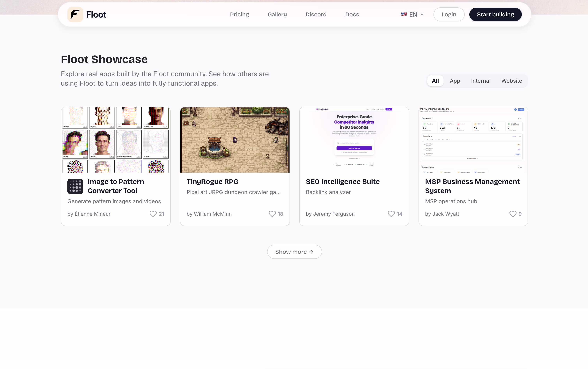Open the Pricing page
This screenshot has width=588, height=369.
tap(239, 14)
